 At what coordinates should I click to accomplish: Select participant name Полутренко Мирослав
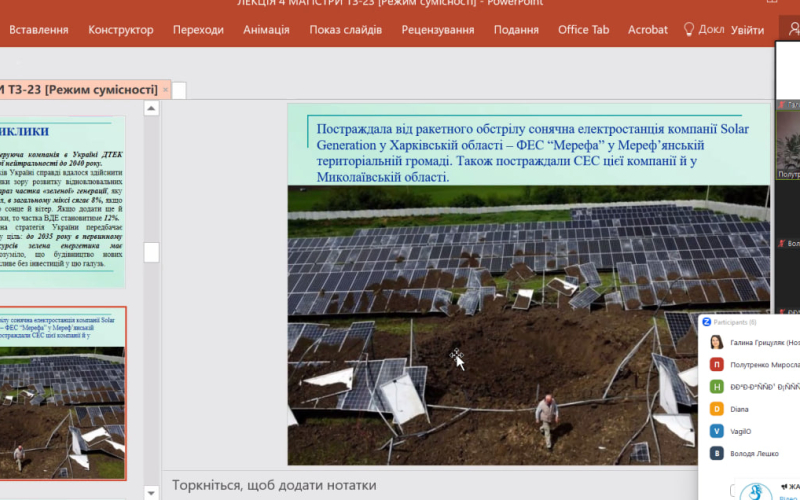765,365
